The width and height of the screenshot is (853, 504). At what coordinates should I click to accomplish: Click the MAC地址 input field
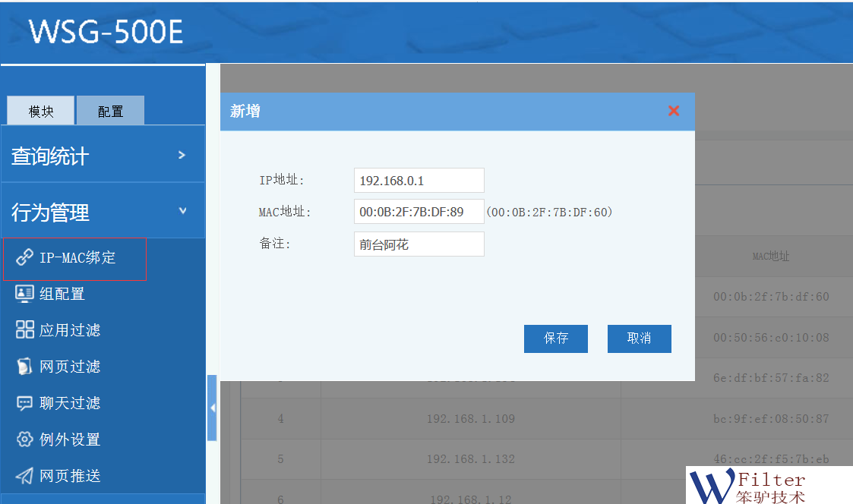click(x=419, y=212)
